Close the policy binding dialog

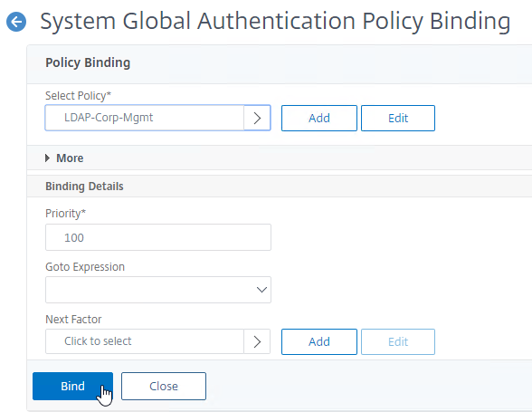pos(164,386)
